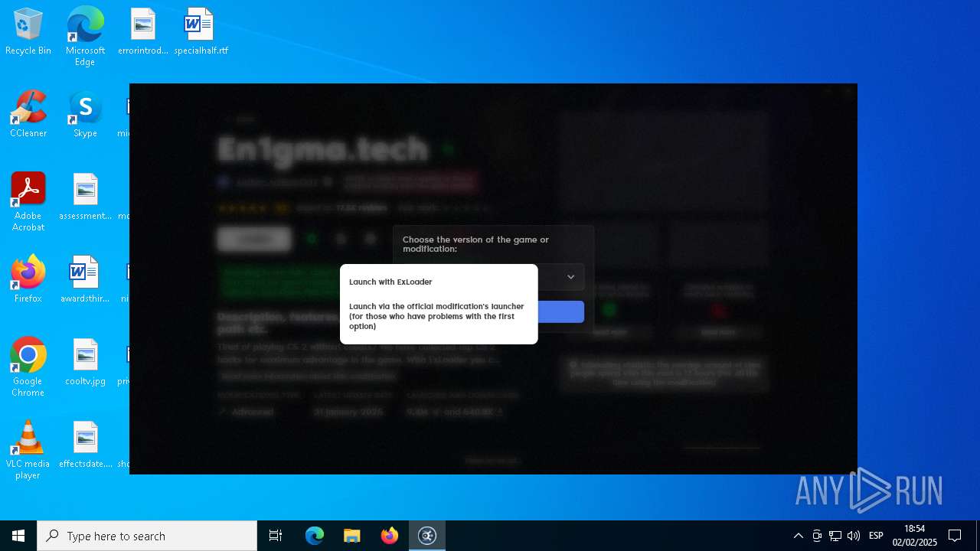
Task: Open Skype desktop shortcut
Action: [x=85, y=115]
